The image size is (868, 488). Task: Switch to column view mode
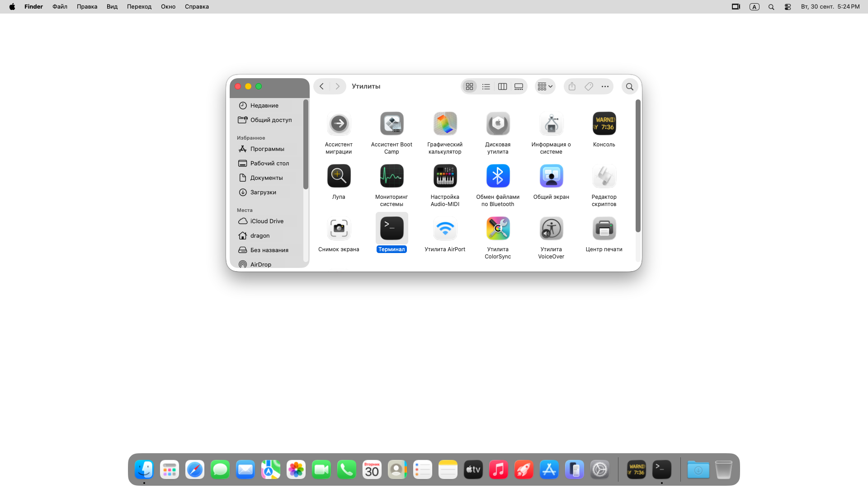(x=502, y=86)
